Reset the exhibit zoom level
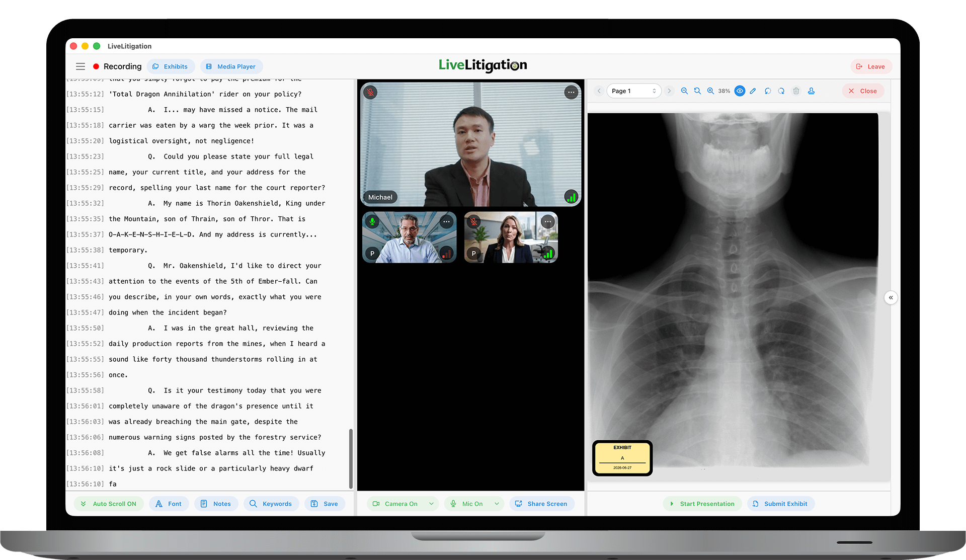The height and width of the screenshot is (560, 966). tap(697, 91)
